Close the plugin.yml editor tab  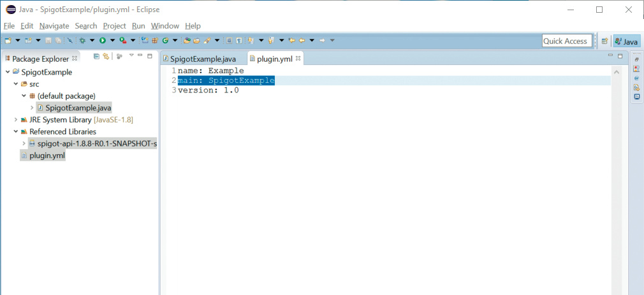coord(298,59)
